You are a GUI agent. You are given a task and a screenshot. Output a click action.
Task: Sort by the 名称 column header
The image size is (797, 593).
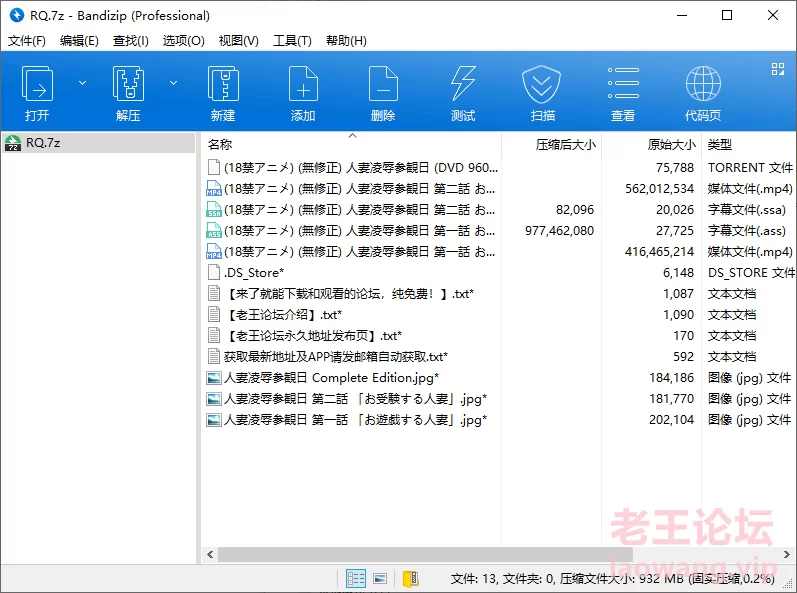pyautogui.click(x=220, y=145)
